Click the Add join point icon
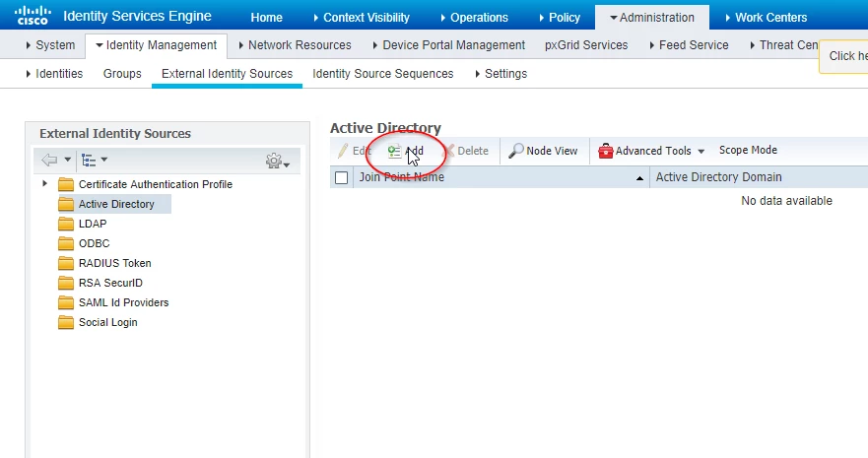868x458 pixels. coord(394,151)
